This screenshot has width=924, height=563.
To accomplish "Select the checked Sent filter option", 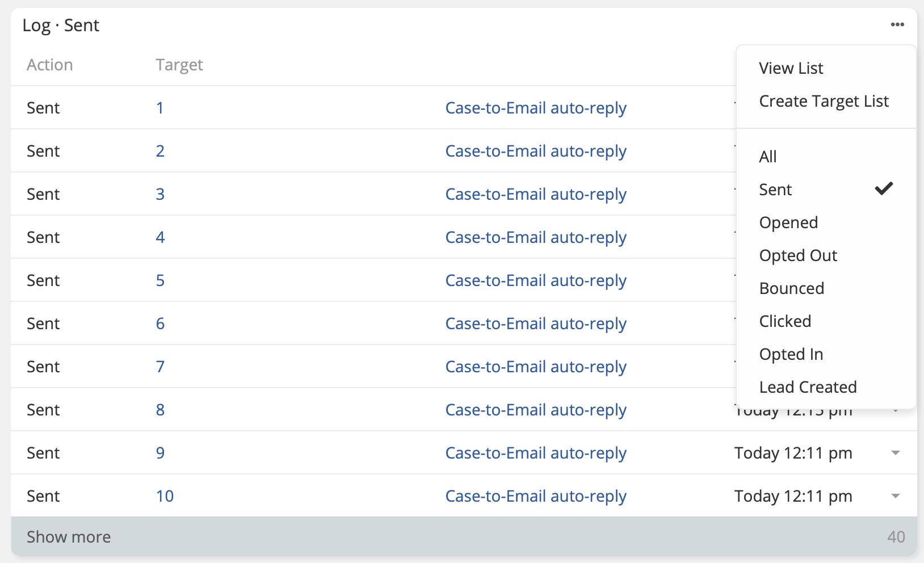I will point(775,190).
